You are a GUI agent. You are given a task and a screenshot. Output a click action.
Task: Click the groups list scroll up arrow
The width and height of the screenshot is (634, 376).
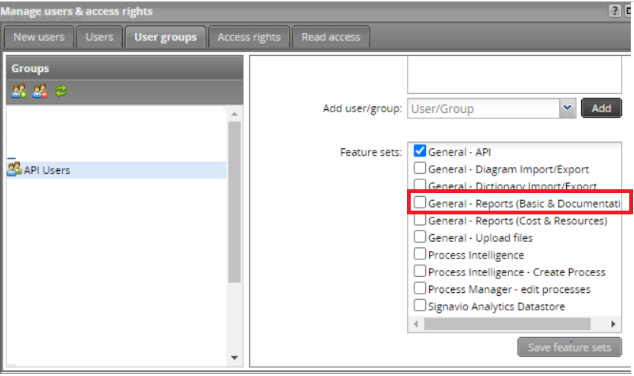tap(235, 114)
